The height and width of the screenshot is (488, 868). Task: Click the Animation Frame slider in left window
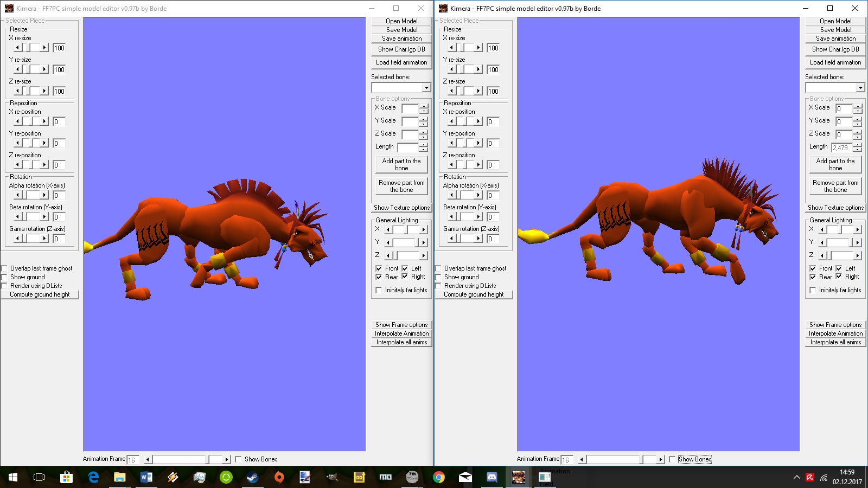pos(187,459)
